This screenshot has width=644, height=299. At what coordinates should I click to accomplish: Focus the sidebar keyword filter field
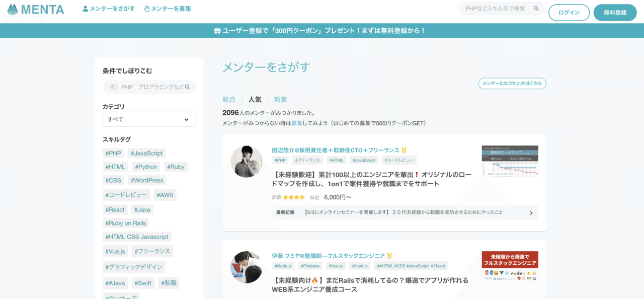[x=149, y=87]
